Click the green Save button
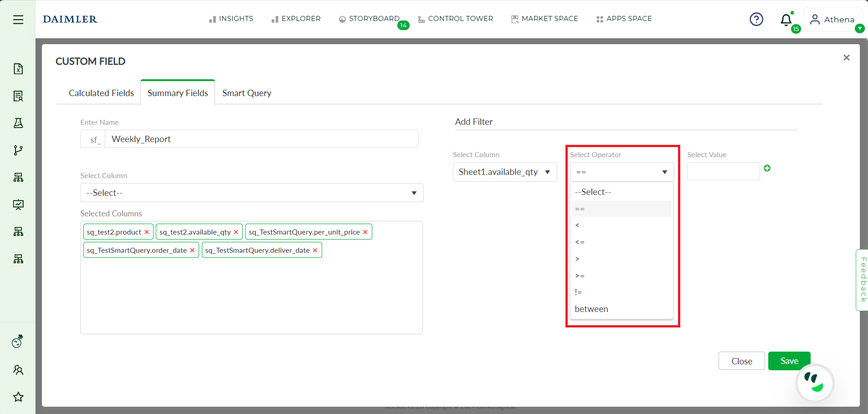This screenshot has height=414, width=868. [x=789, y=361]
